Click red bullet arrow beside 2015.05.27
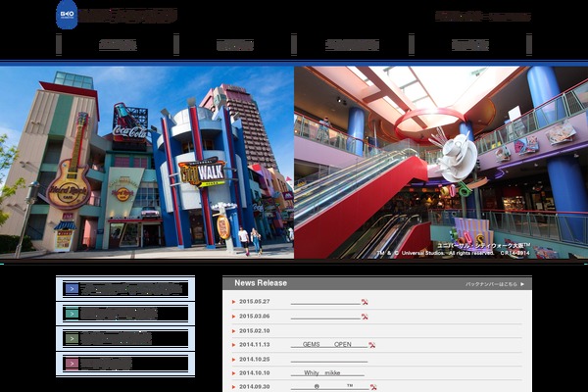588x392 pixels. [233, 302]
